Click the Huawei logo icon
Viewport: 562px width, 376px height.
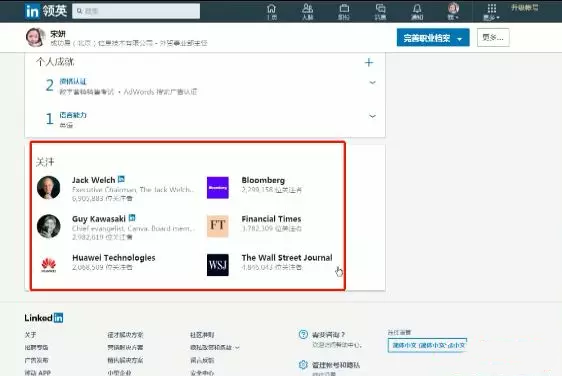click(48, 265)
